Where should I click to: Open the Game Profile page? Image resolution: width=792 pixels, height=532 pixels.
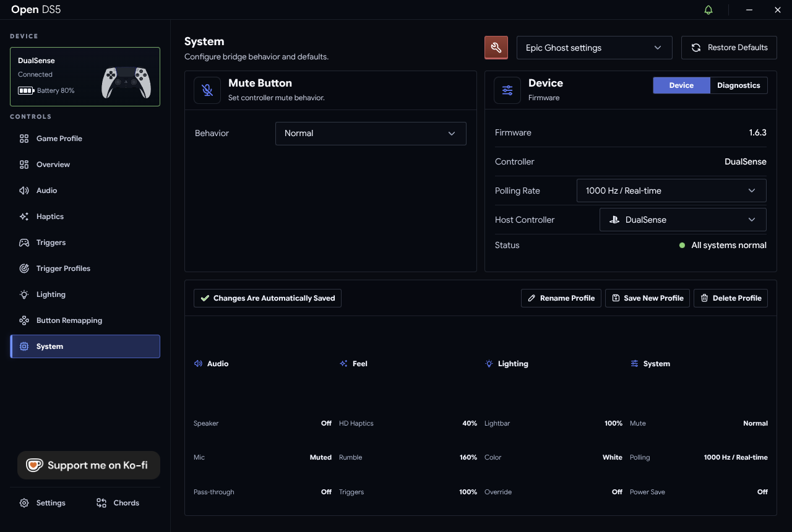[x=85, y=139]
